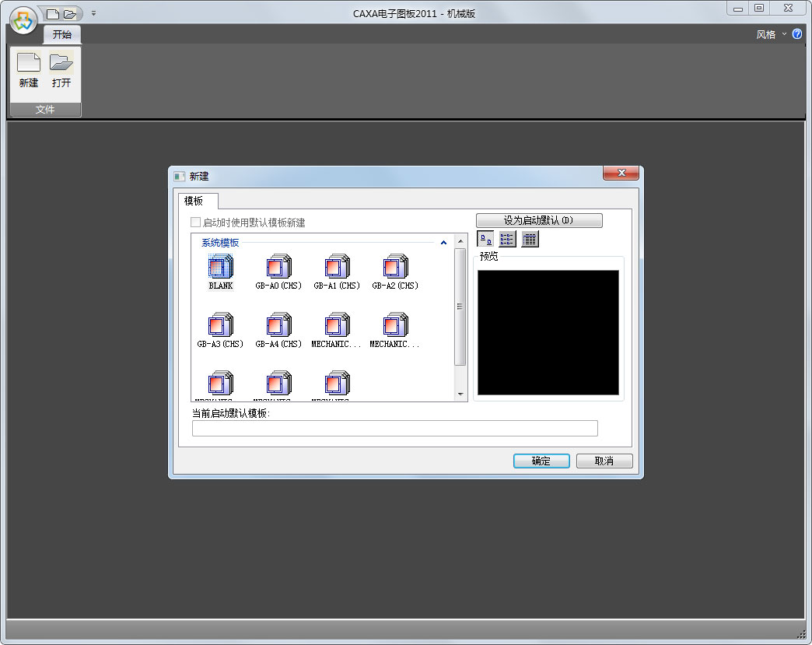Click the template list scrollbar thumb

pyautogui.click(x=460, y=307)
